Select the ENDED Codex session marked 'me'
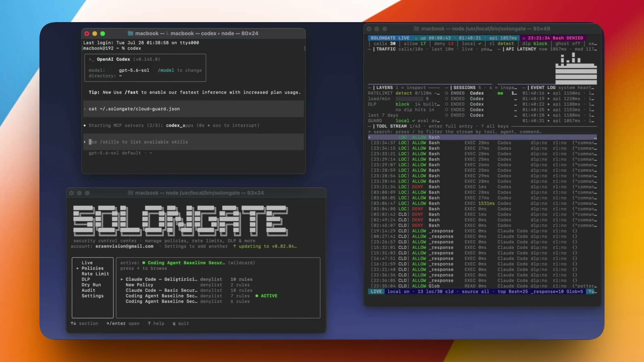Viewport: 644px width, 362px height. tap(481, 93)
